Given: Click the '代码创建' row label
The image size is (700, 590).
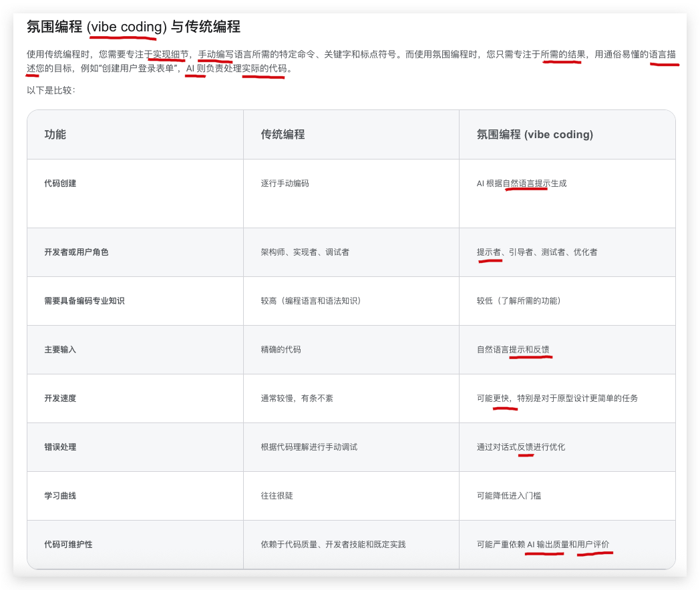Looking at the screenshot, I should point(60,184).
